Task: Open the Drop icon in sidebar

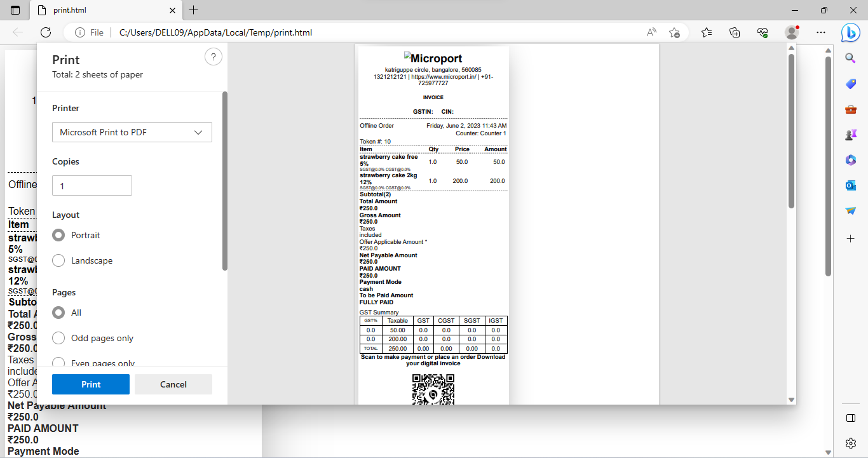Action: pyautogui.click(x=851, y=211)
